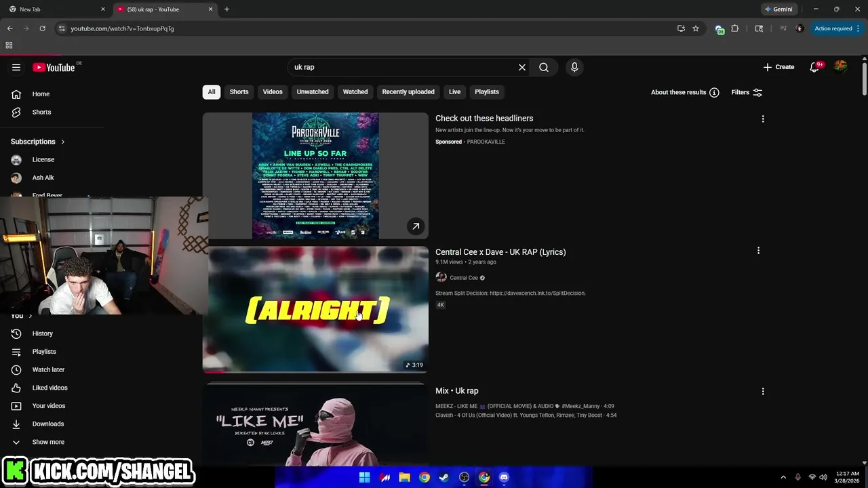Open the Filters menu

(747, 92)
